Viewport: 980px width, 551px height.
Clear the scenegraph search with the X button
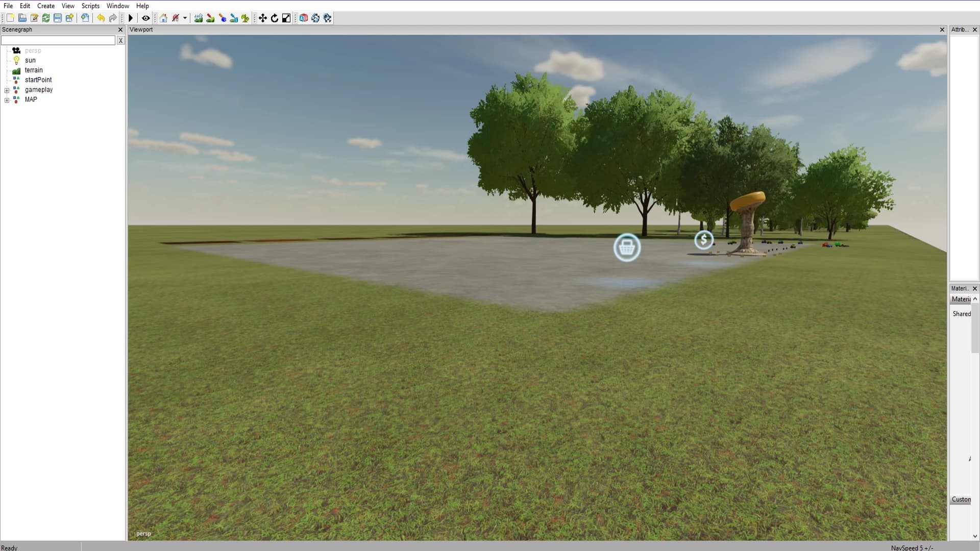121,40
